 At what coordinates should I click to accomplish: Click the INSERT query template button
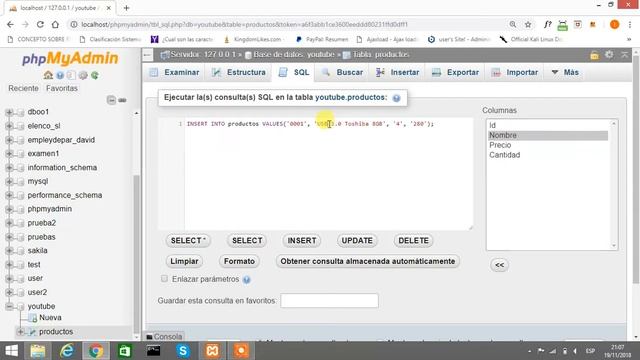[302, 241]
